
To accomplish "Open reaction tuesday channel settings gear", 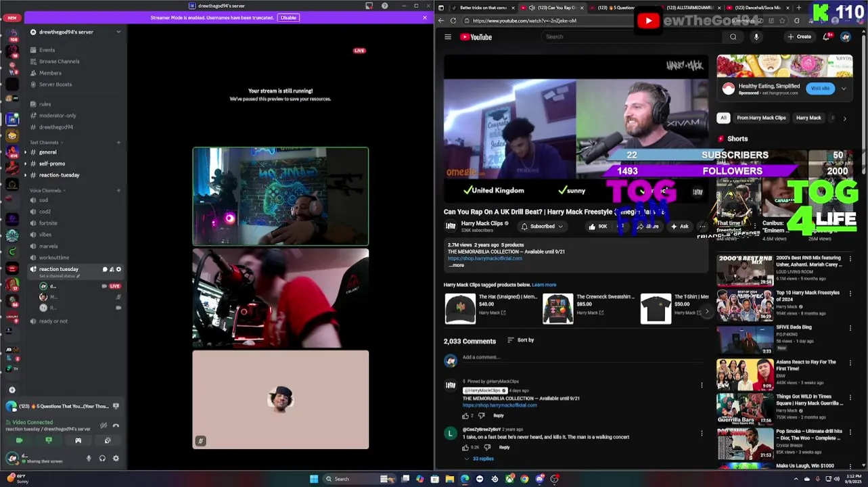I will click(118, 269).
